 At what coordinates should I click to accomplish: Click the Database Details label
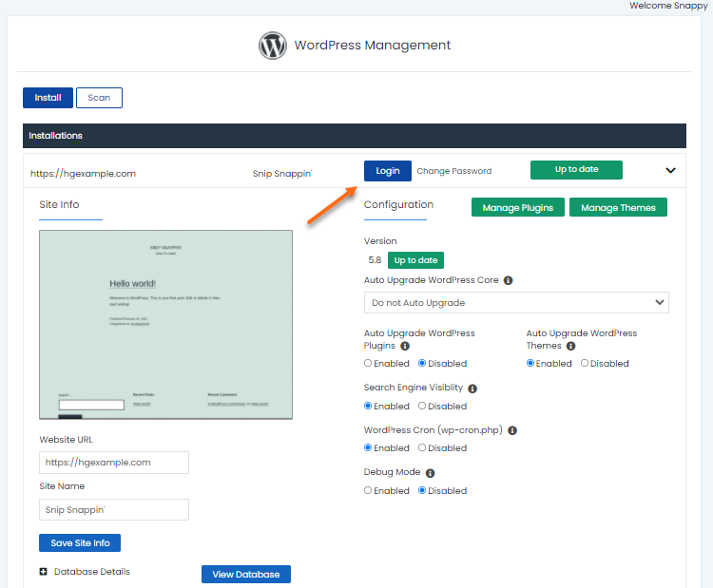(x=92, y=572)
